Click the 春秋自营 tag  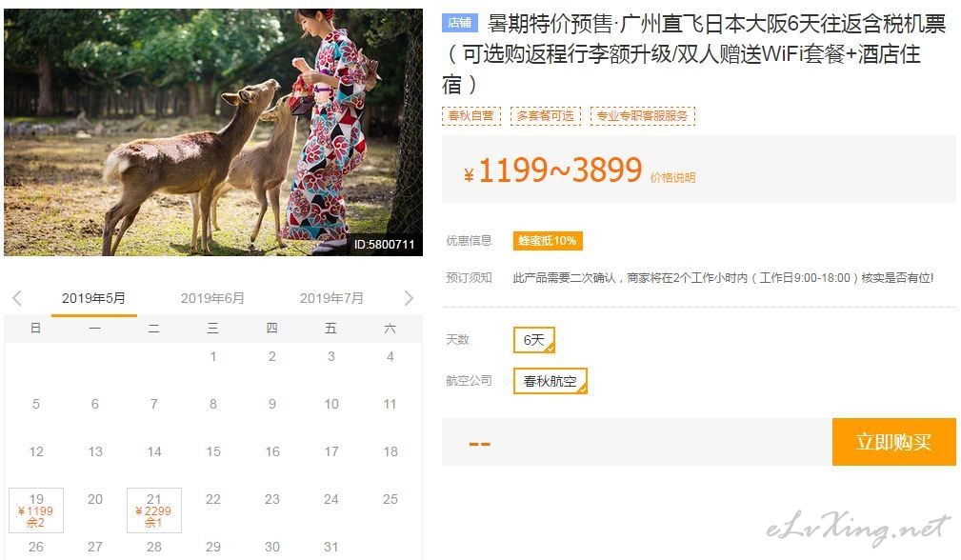point(470,116)
